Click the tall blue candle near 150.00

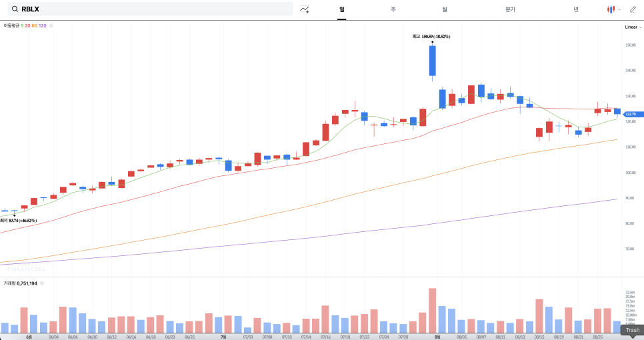pyautogui.click(x=433, y=61)
